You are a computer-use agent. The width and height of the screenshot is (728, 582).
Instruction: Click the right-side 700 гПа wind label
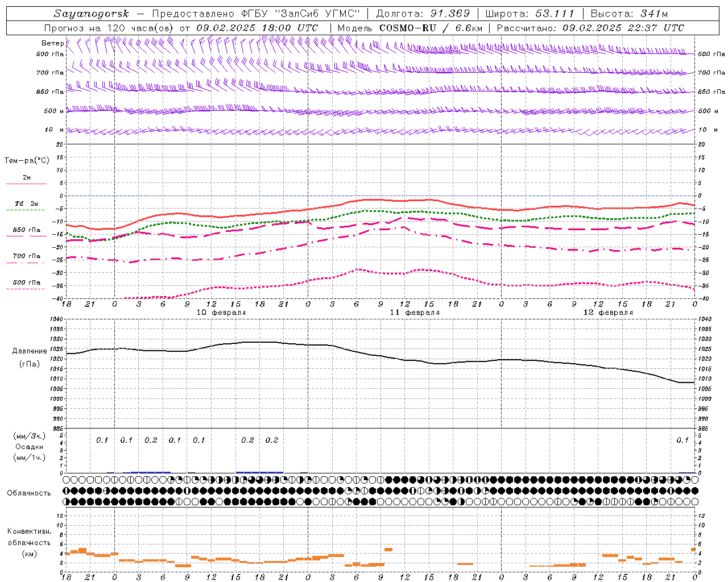(x=712, y=73)
